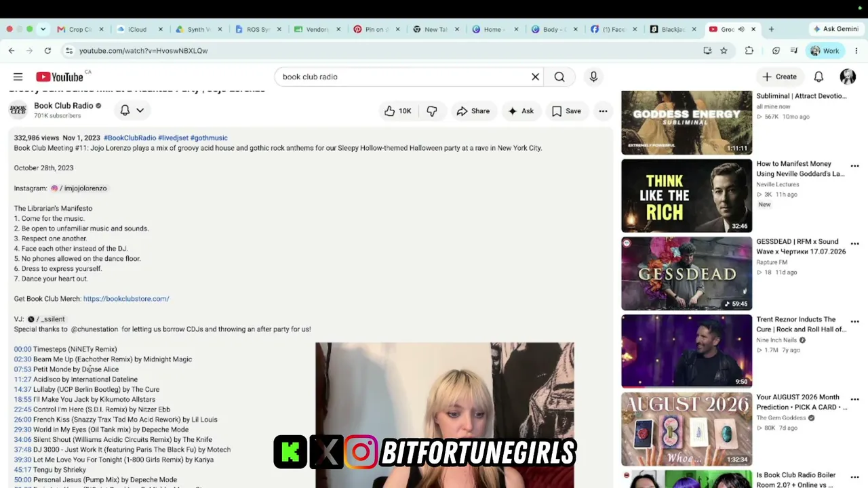Open the _ssilent VJ profile link
Image resolution: width=868 pixels, height=488 pixels.
(46, 319)
